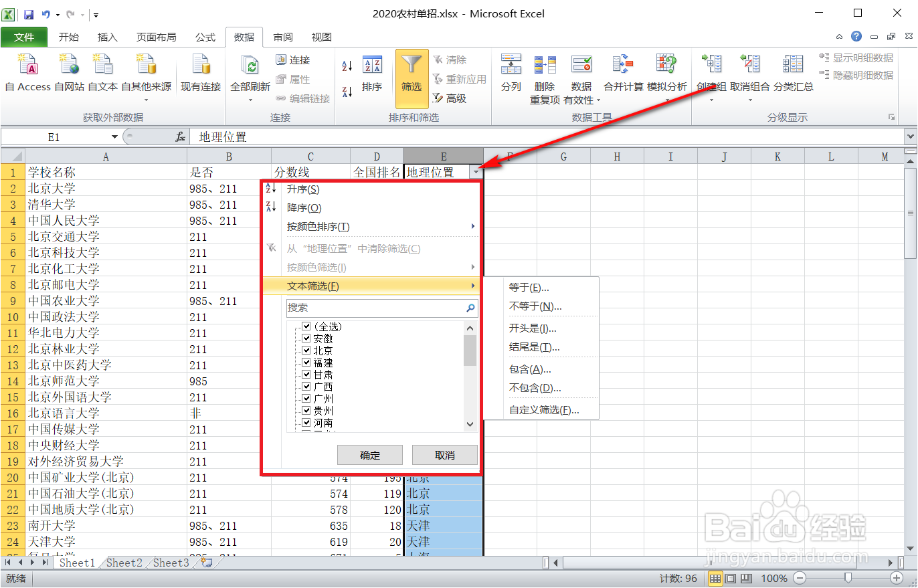The width and height of the screenshot is (918, 588).
Task: Switch to the 审阅 ribbon tab
Action: tap(282, 37)
